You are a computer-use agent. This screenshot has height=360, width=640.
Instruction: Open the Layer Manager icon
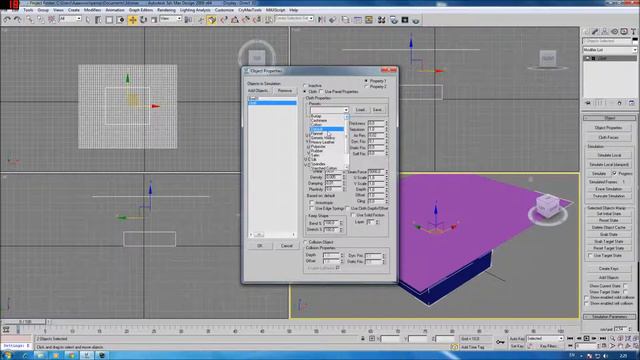(345, 20)
